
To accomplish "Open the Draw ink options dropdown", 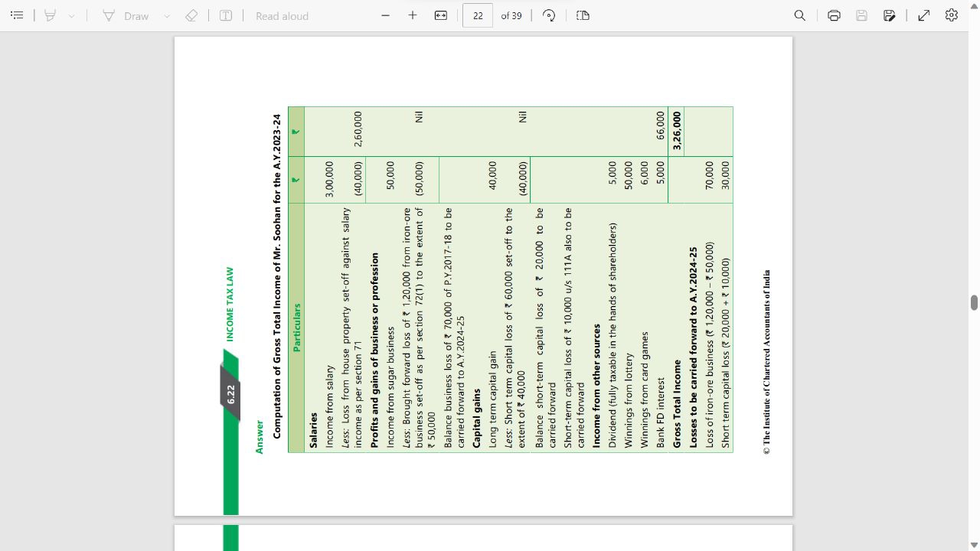I will (166, 15).
